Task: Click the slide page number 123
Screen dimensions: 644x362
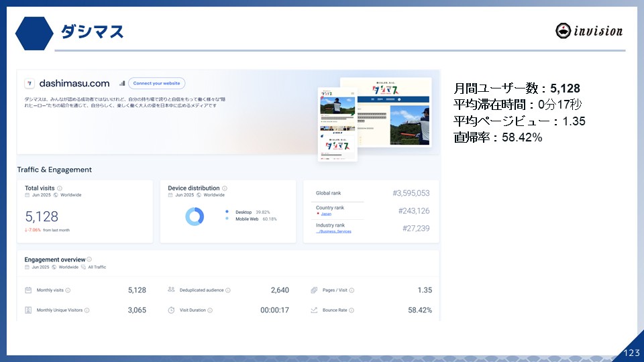Action: 631,353
